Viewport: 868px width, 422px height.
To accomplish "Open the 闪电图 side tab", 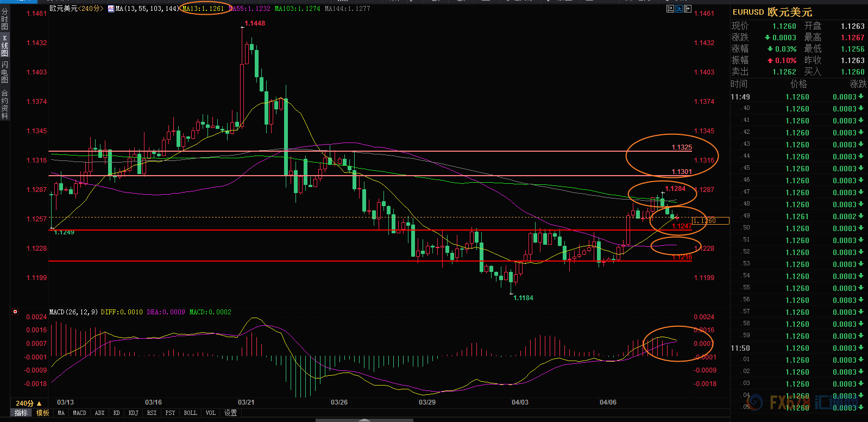I will [x=4, y=72].
